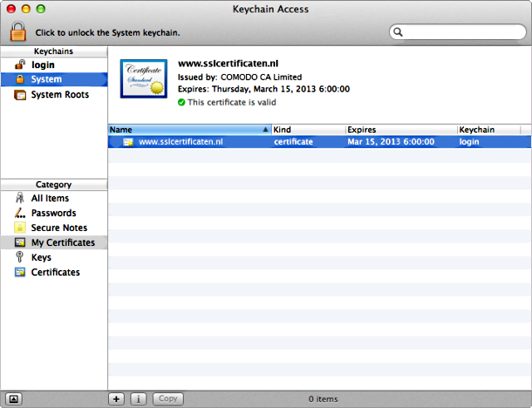This screenshot has width=532, height=408.
Task: Click the System Roots folder icon
Action: point(20,95)
